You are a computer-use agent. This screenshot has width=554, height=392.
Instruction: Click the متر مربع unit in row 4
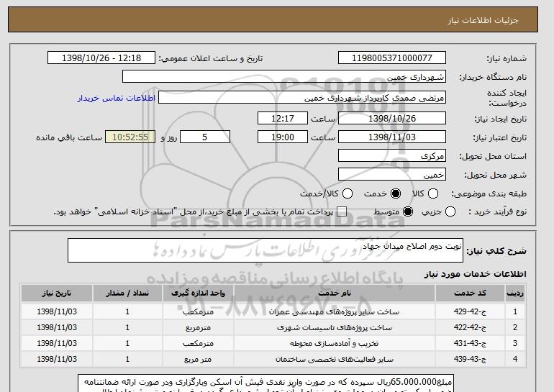(198, 359)
